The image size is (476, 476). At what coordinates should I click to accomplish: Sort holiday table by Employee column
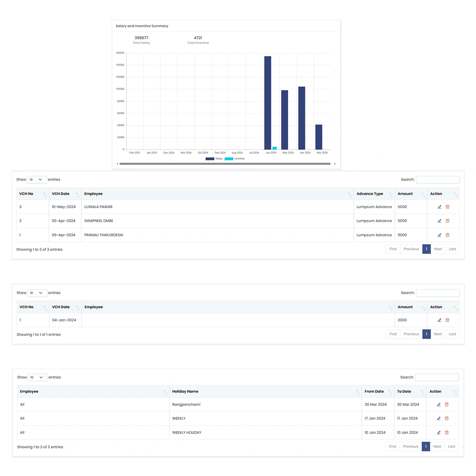point(93,391)
